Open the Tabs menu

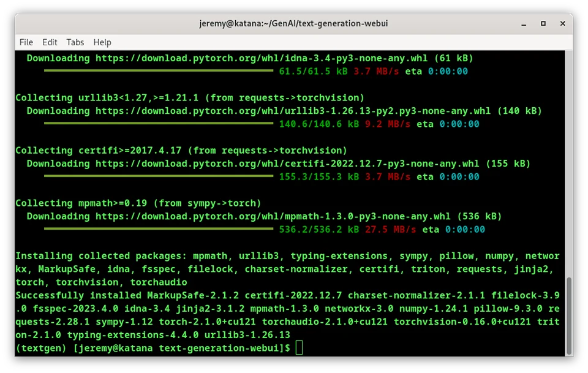tap(75, 42)
